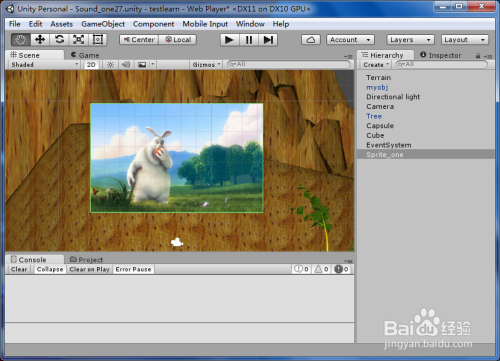Open the Window menu

pyautogui.click(x=250, y=24)
